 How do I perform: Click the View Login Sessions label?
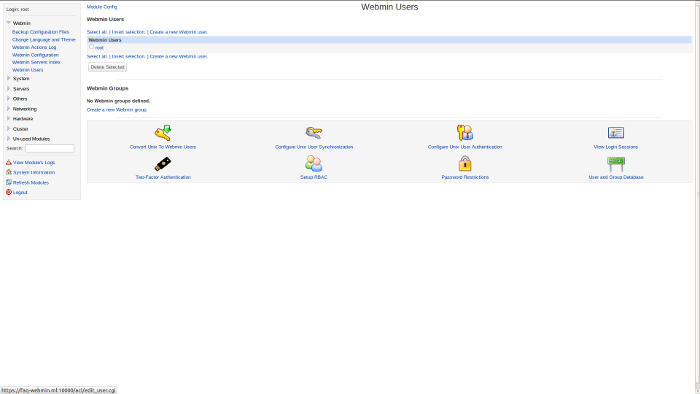pyautogui.click(x=616, y=147)
